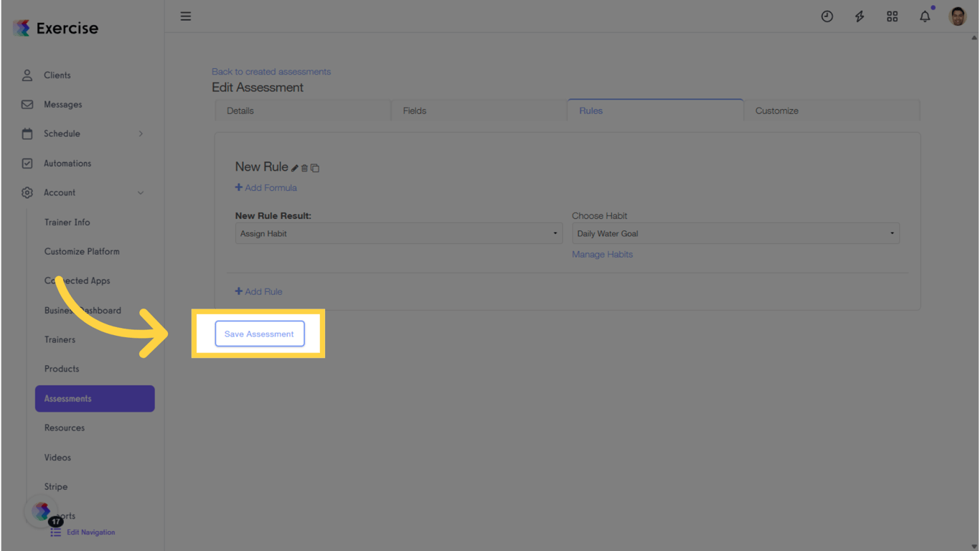Image resolution: width=980 pixels, height=551 pixels.
Task: Switch to the Fields tab
Action: 414,110
